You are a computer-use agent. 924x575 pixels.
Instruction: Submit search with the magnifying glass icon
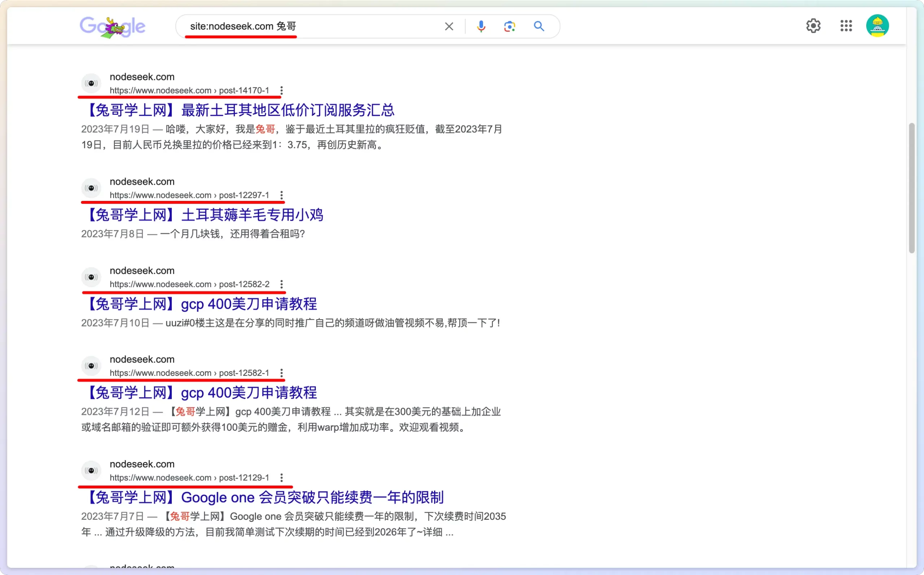539,26
